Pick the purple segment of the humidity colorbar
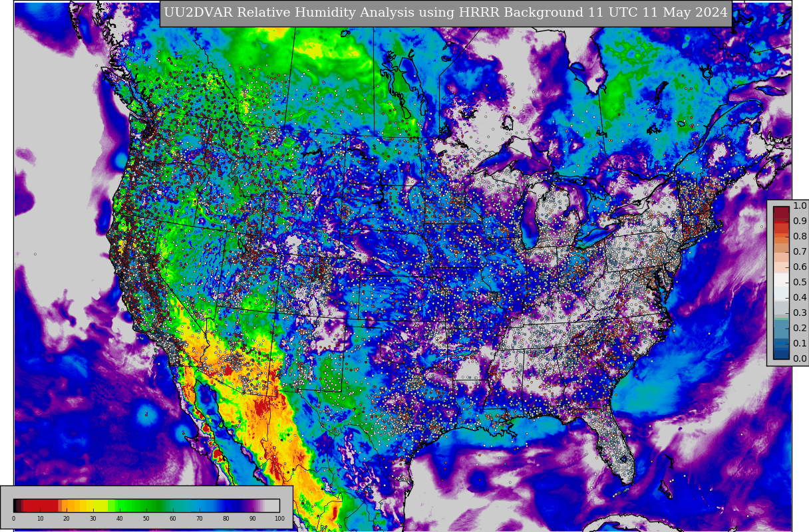 (x=253, y=505)
